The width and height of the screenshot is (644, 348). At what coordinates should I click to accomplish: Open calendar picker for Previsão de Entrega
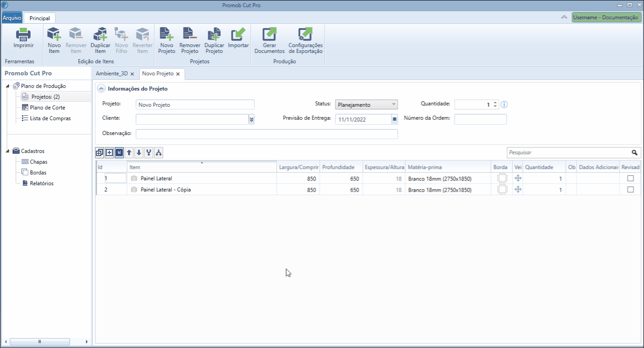(x=395, y=119)
